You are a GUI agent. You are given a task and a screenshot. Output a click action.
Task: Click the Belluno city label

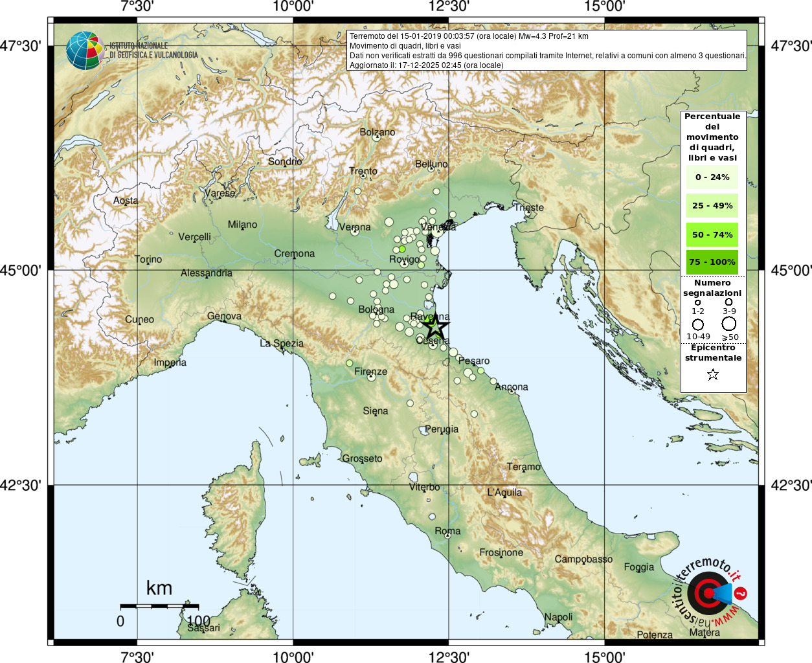[431, 164]
